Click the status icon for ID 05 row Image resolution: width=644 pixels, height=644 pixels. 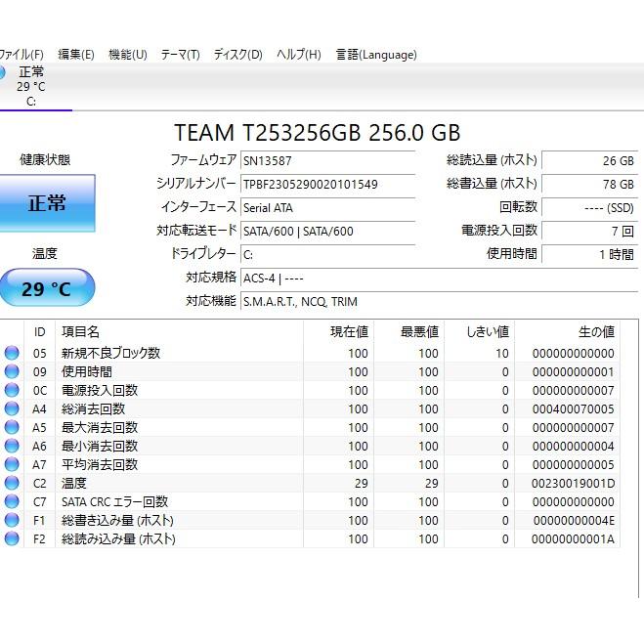pyautogui.click(x=12, y=353)
